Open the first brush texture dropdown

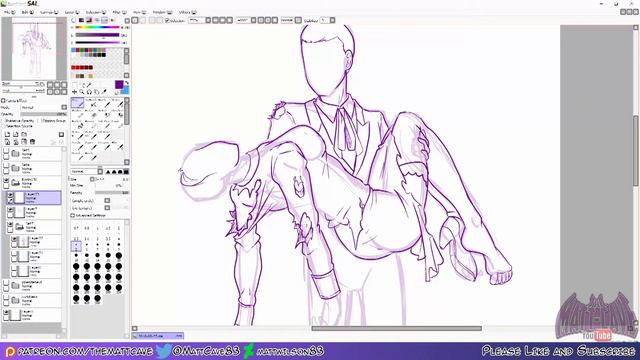point(107,200)
